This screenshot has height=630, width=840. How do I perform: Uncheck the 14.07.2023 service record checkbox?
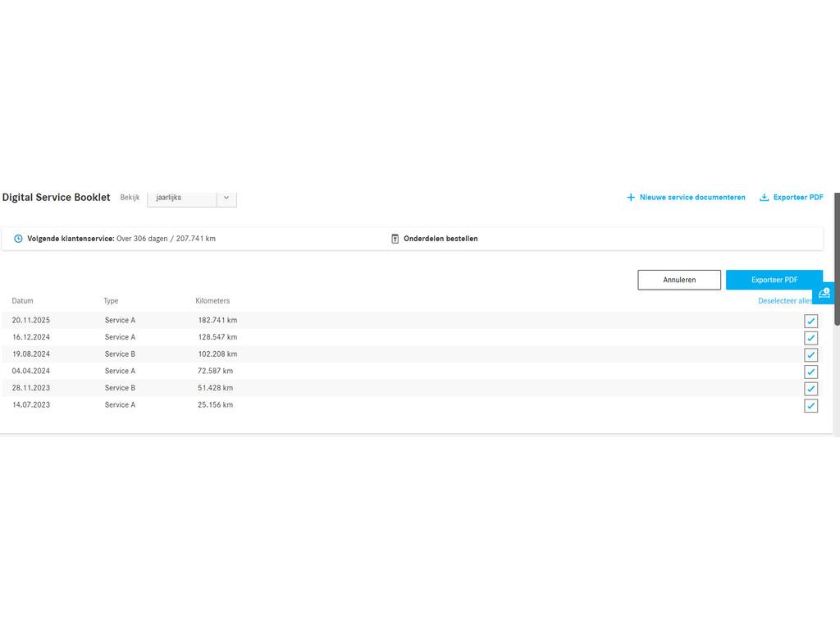pyautogui.click(x=810, y=406)
